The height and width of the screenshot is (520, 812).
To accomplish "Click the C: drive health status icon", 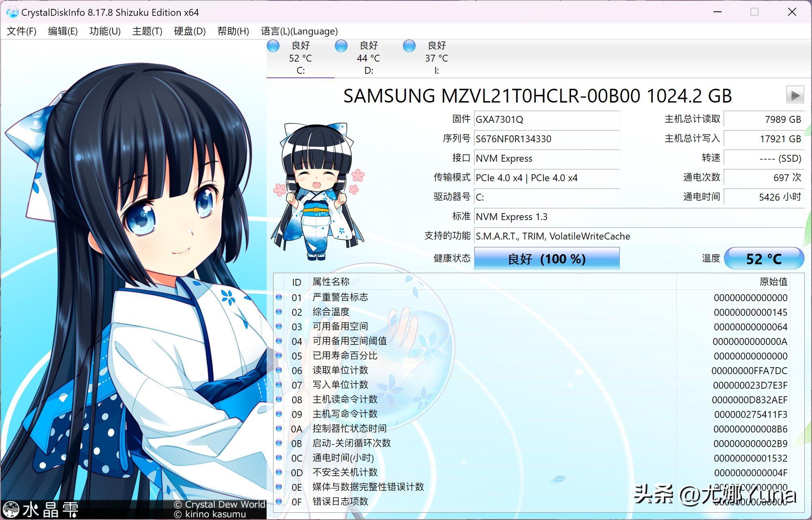I will click(273, 47).
